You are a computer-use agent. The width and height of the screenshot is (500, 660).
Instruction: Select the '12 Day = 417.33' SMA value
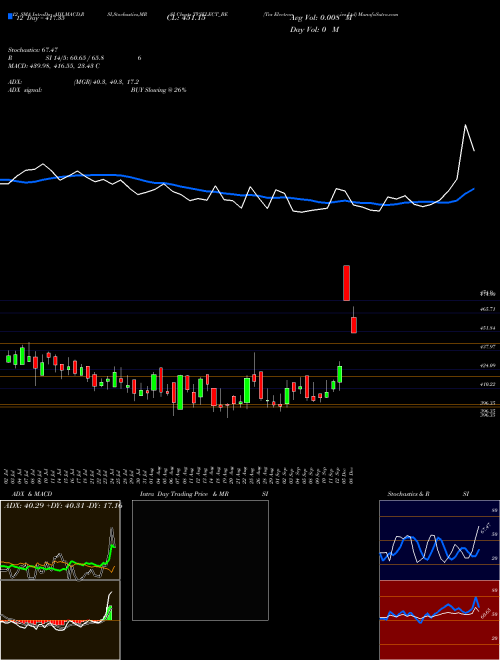click(39, 18)
